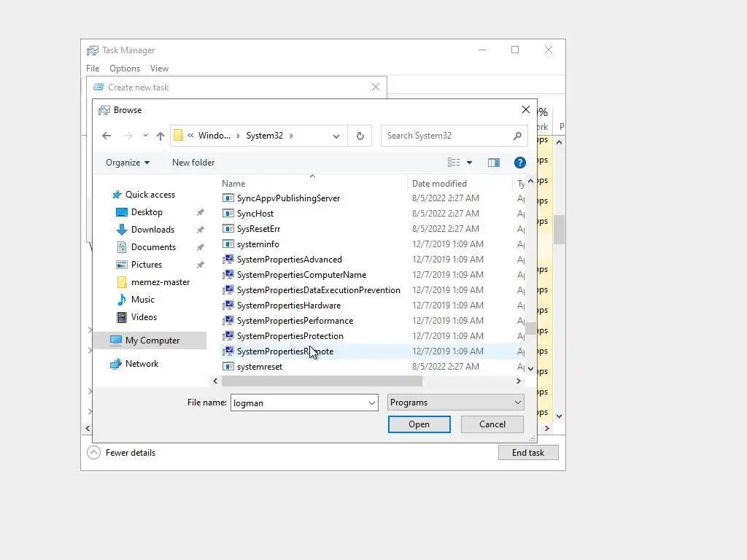Screen dimensions: 747x560
Task: Open Task Manager File menu
Action: tap(93, 69)
